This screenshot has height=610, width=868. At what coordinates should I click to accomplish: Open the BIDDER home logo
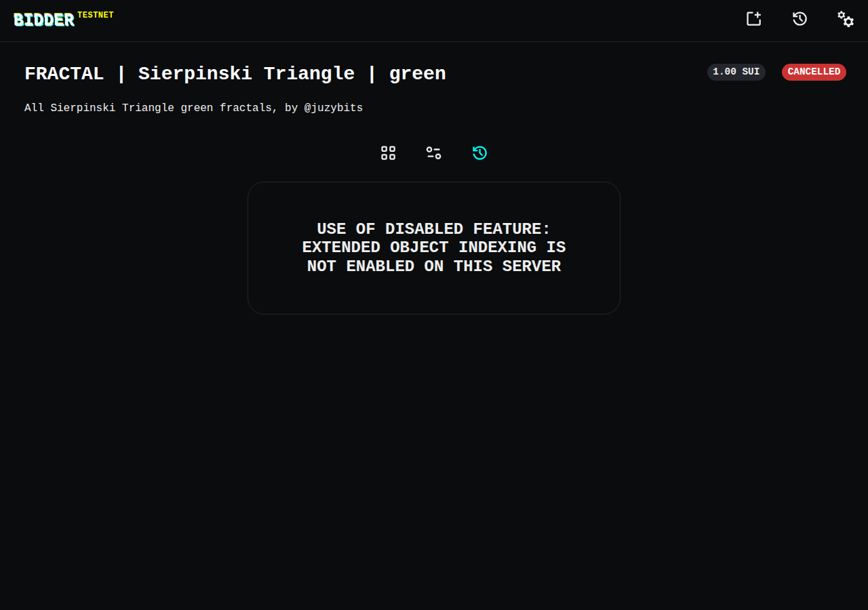click(44, 20)
